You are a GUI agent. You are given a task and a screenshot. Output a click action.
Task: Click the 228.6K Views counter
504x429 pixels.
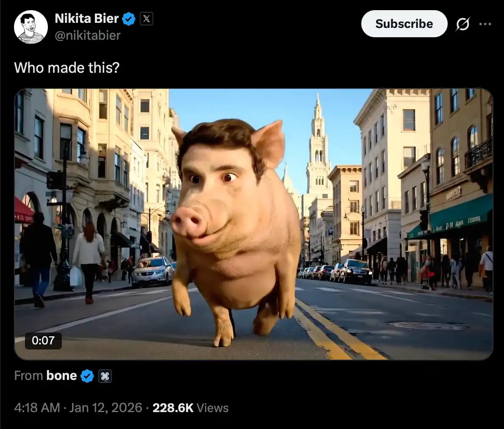coord(191,408)
